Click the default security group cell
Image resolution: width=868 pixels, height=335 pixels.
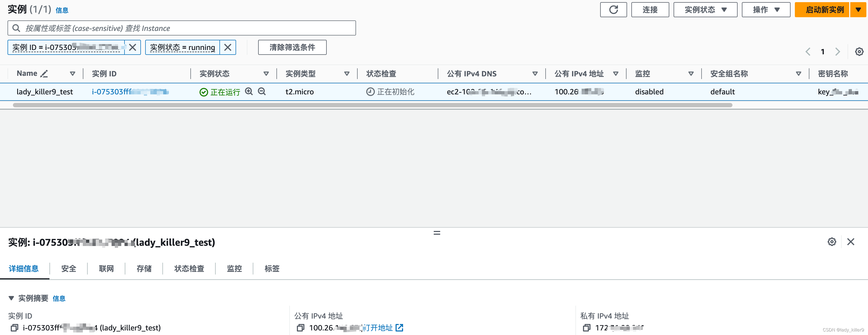[x=723, y=92]
